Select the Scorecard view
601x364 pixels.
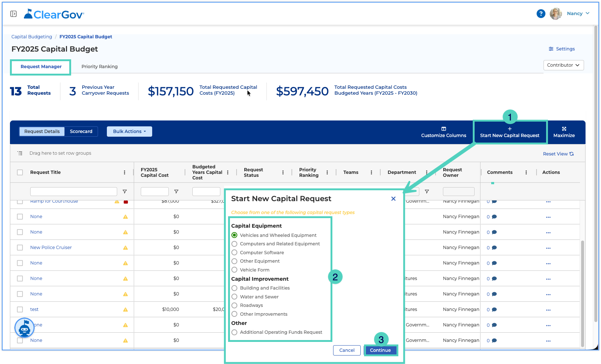click(81, 132)
